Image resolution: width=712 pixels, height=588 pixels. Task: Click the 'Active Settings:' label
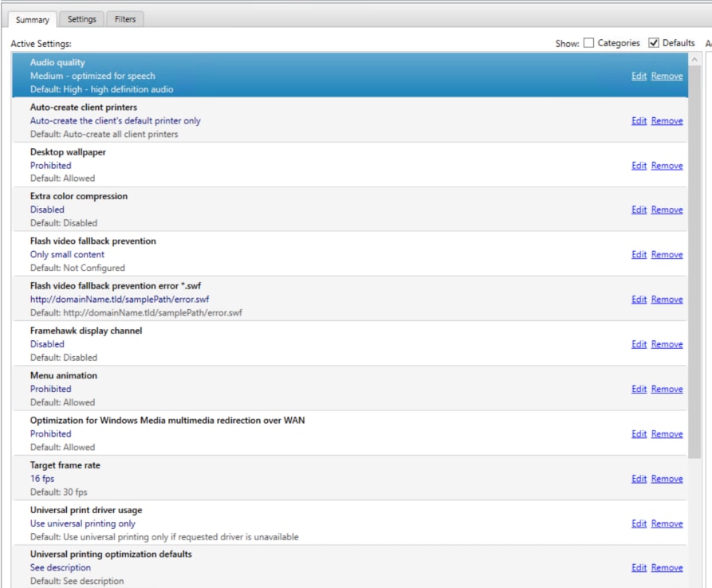coord(41,44)
